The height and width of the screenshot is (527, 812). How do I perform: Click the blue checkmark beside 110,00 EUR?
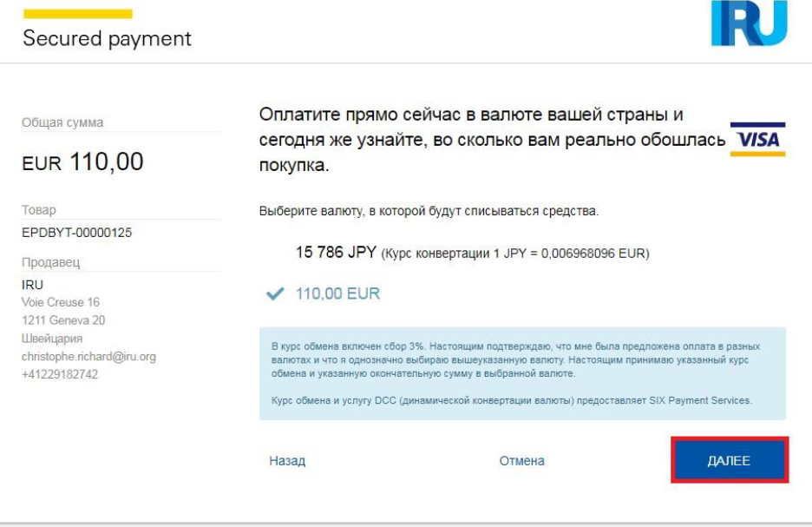click(275, 293)
